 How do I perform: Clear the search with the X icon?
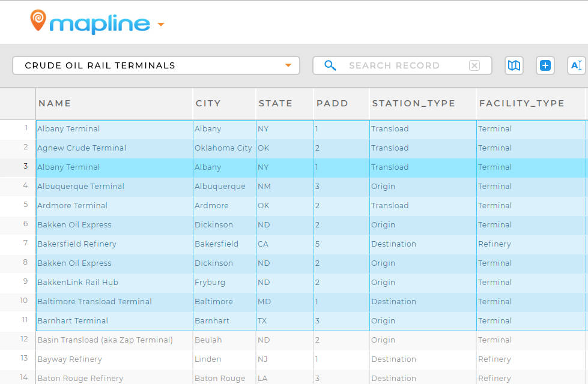[x=474, y=65]
